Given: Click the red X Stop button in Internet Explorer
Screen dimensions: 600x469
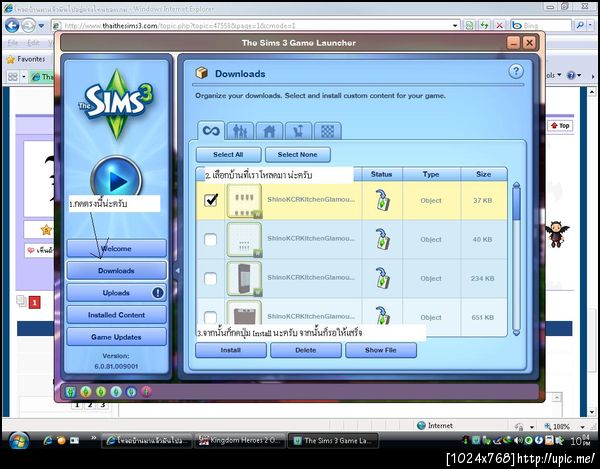Looking at the screenshot, I should tap(499, 26).
